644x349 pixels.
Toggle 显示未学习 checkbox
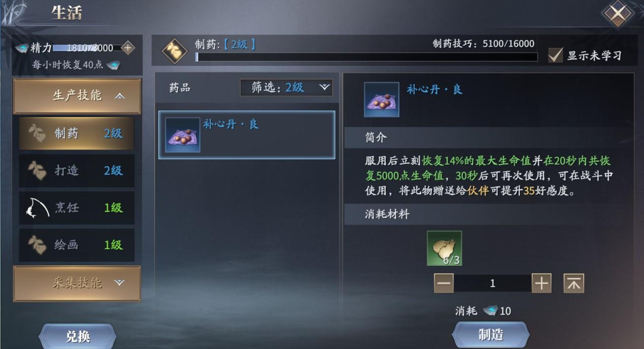tap(556, 55)
